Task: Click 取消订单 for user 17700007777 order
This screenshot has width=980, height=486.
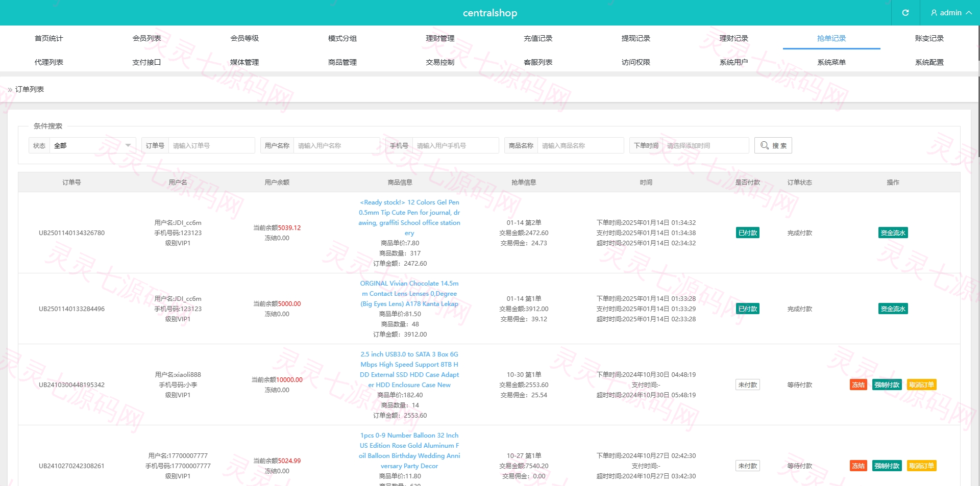Action: (x=921, y=466)
